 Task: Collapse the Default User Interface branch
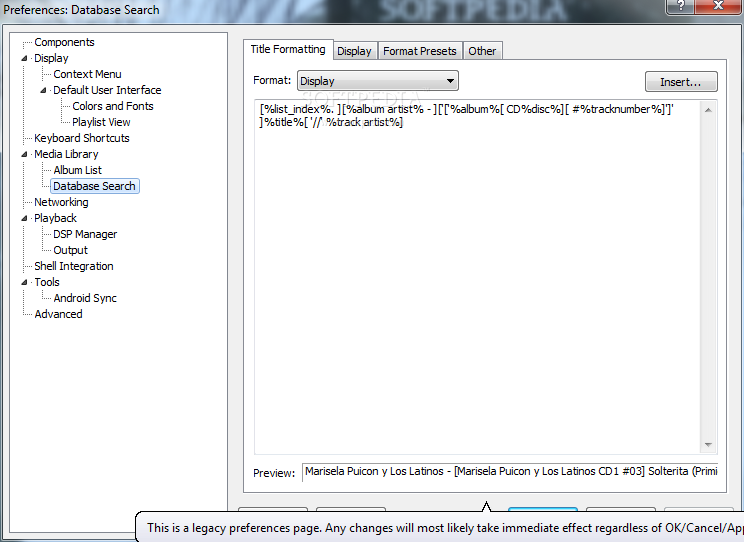click(x=43, y=90)
